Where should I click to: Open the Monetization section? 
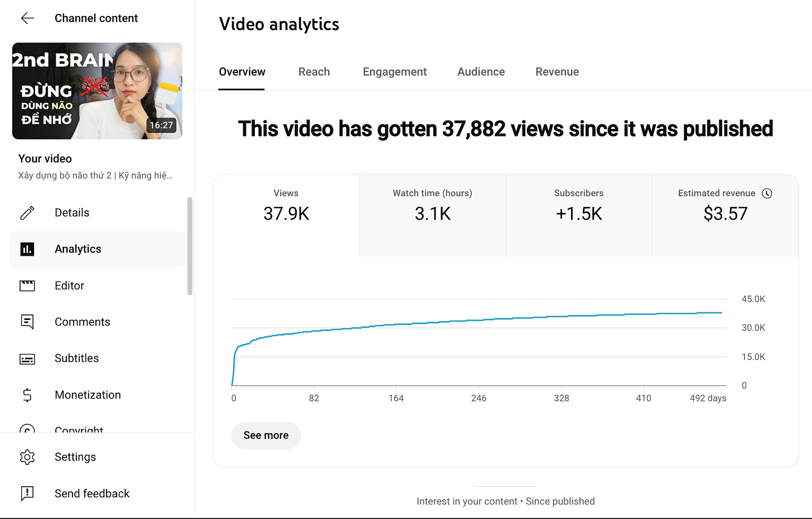pos(97,395)
